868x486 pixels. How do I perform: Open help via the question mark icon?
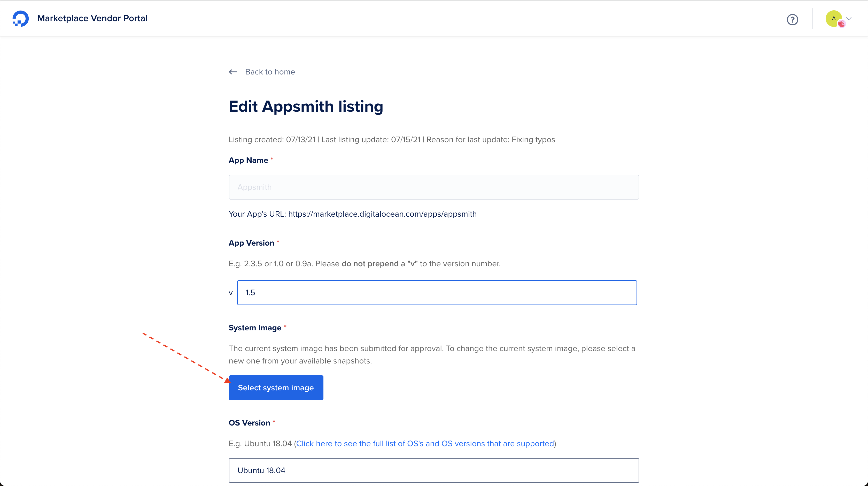(x=792, y=20)
